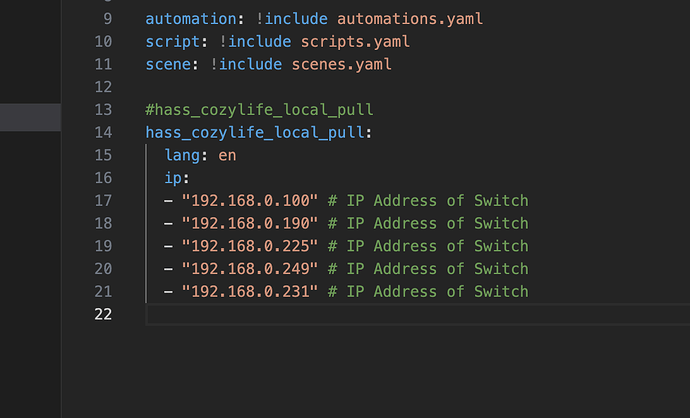Click line number 9 in the gutter
This screenshot has height=418, width=690.
(107, 19)
